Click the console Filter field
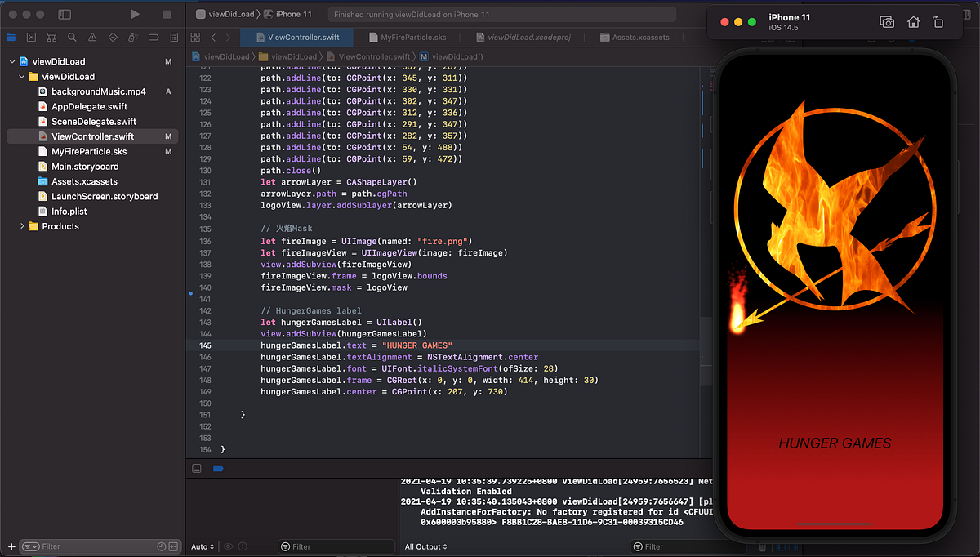Viewport: 980px width, 557px height. pyautogui.click(x=690, y=546)
